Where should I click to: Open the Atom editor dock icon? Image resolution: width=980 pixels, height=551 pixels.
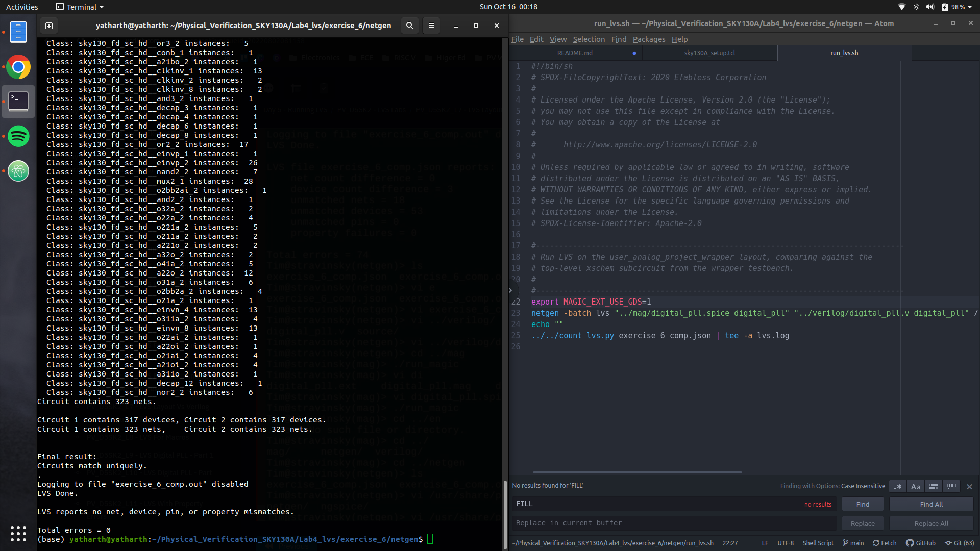click(18, 171)
